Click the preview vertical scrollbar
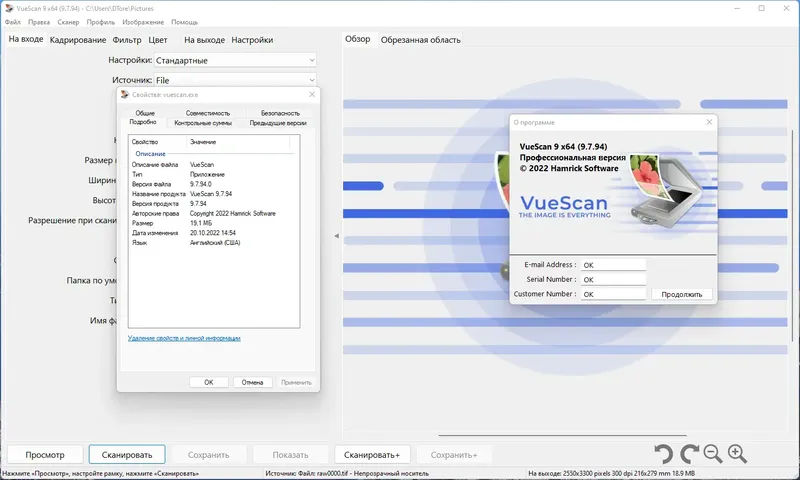The width and height of the screenshot is (800, 480). (x=793, y=235)
